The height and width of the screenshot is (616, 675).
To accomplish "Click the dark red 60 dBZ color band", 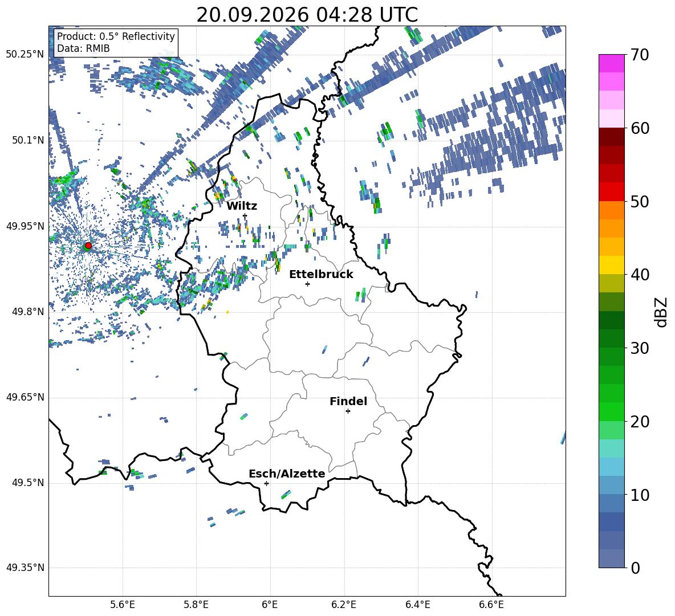I will [611, 137].
